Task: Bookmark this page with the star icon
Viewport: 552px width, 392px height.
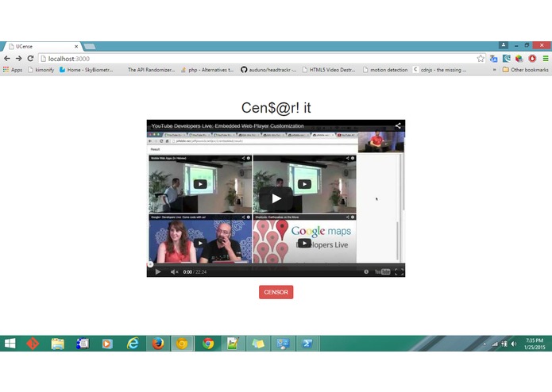Action: click(481, 59)
